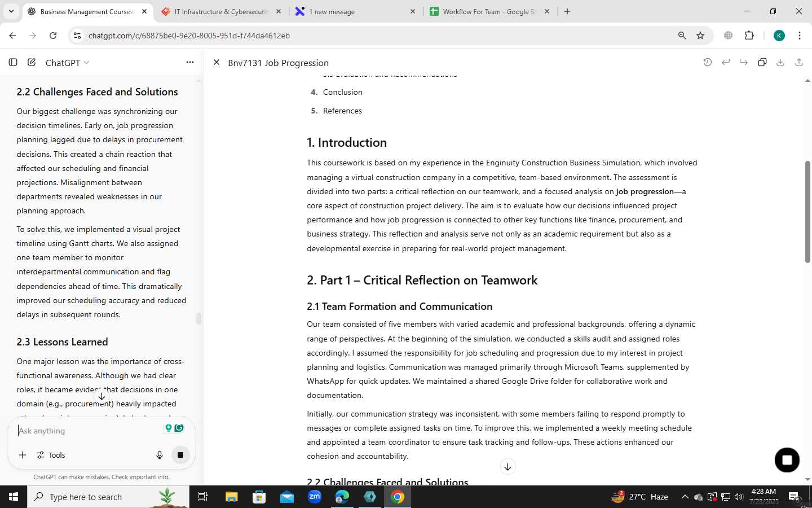The width and height of the screenshot is (812, 508).
Task: Click the 2.1 Team Formation and Communication heading
Action: [400, 306]
